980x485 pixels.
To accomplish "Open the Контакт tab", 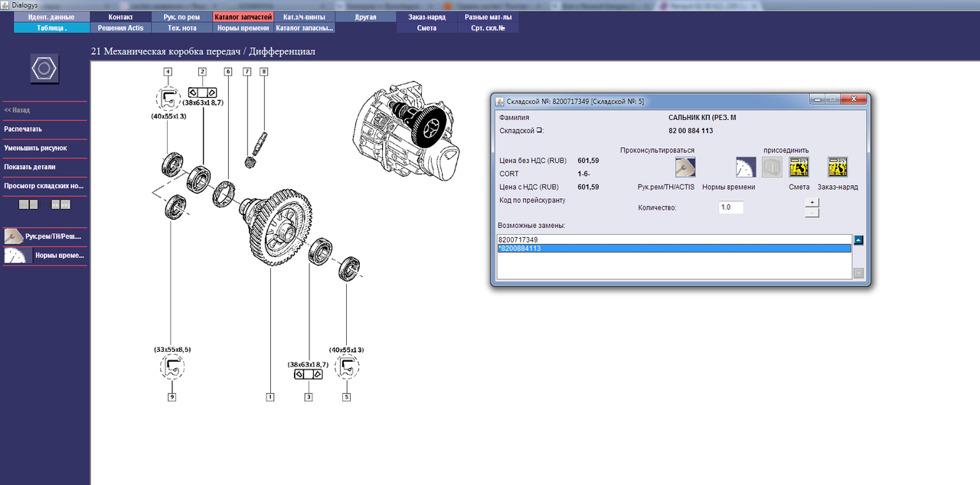I will [x=121, y=17].
